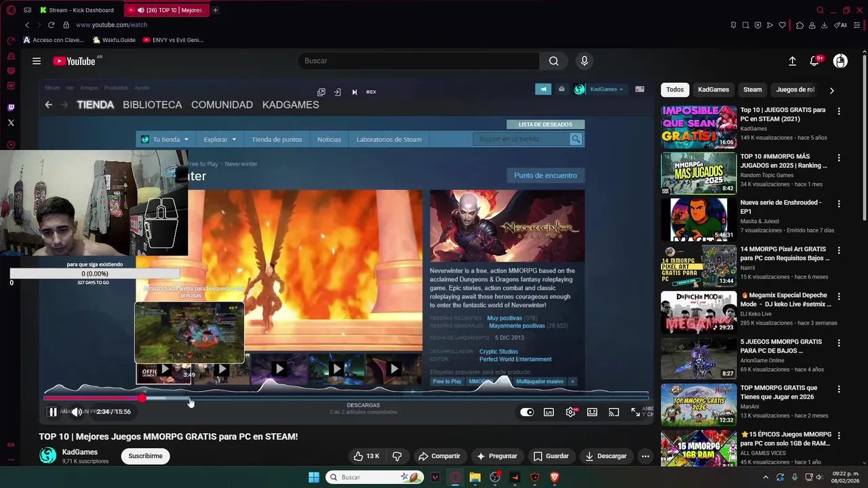
Task: Open a new browser tab
Action: coord(216,10)
